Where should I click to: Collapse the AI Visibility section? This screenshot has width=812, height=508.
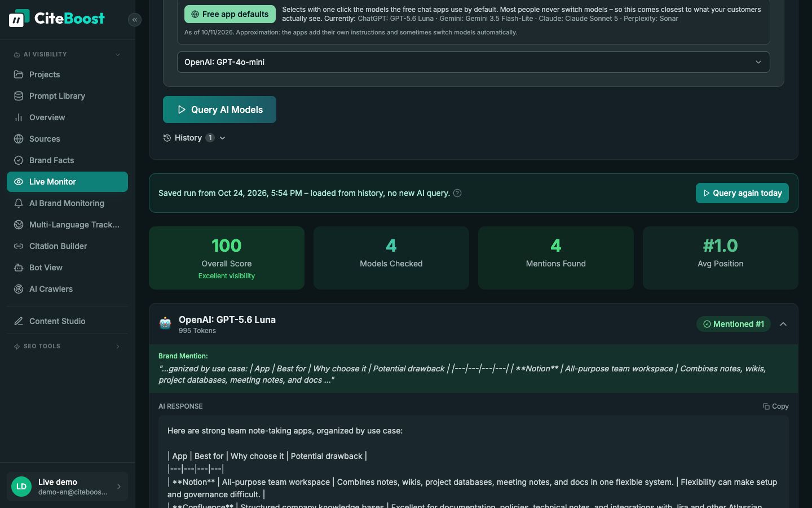(67, 55)
